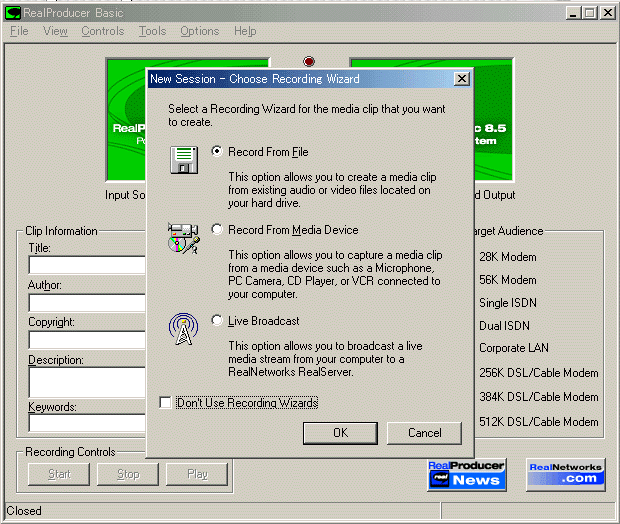The width and height of the screenshot is (620, 524).
Task: Click the floppy disk Record From File icon
Action: 184,160
